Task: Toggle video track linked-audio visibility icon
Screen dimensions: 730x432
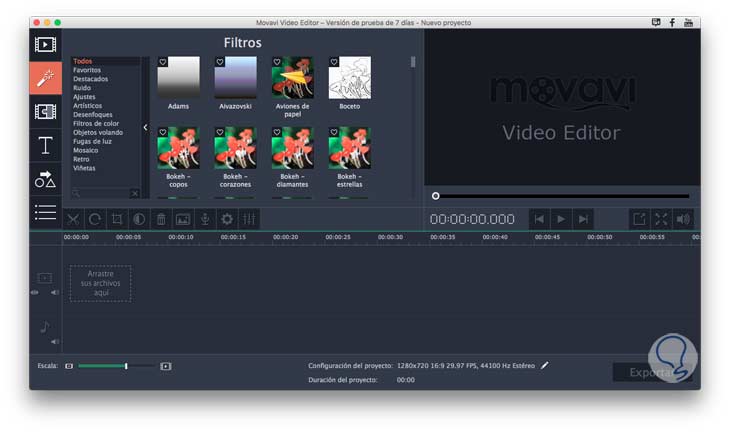Action: coord(34,292)
